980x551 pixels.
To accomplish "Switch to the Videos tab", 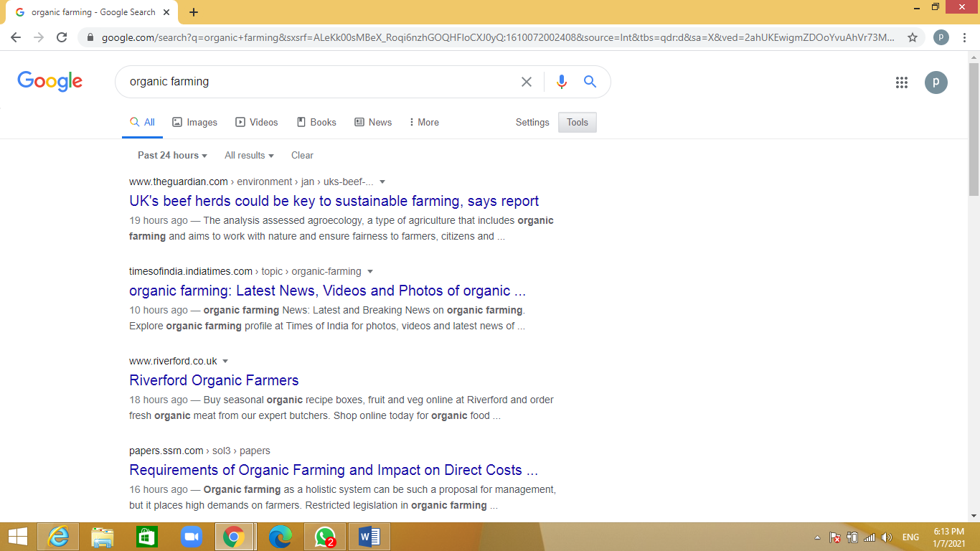I will click(x=256, y=122).
